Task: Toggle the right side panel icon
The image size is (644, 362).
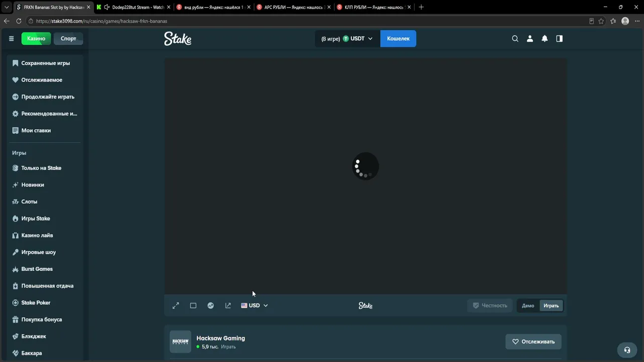Action: pos(559,39)
